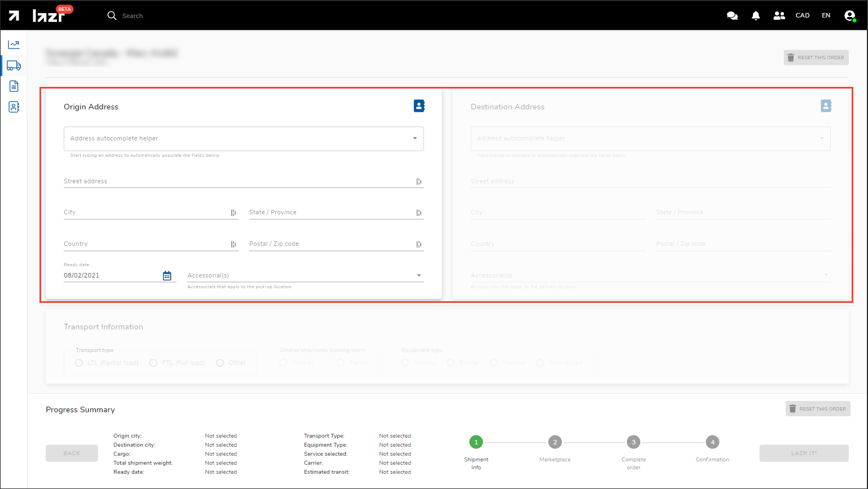Click the Lazr It! button
This screenshot has height=489, width=868.
tap(804, 453)
